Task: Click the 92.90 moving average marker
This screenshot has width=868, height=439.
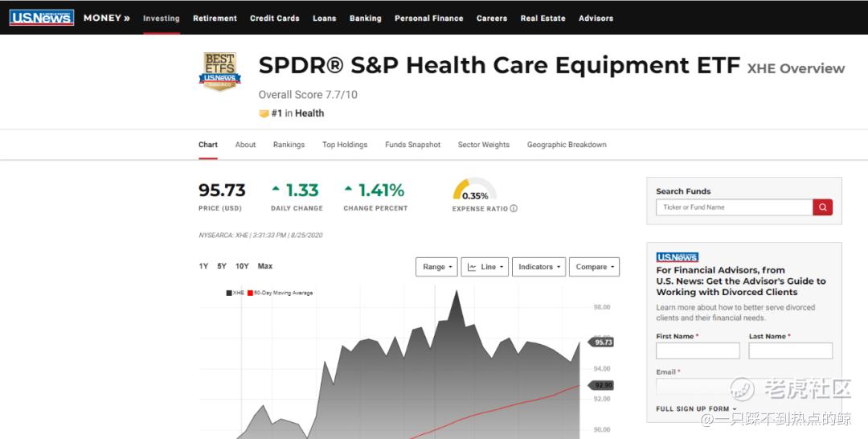Action: 602,385
